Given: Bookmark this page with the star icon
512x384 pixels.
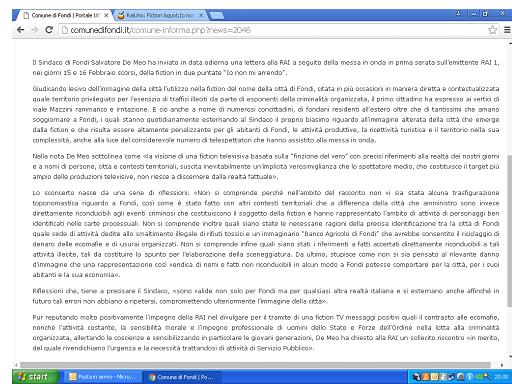Looking at the screenshot, I should tap(492, 30).
